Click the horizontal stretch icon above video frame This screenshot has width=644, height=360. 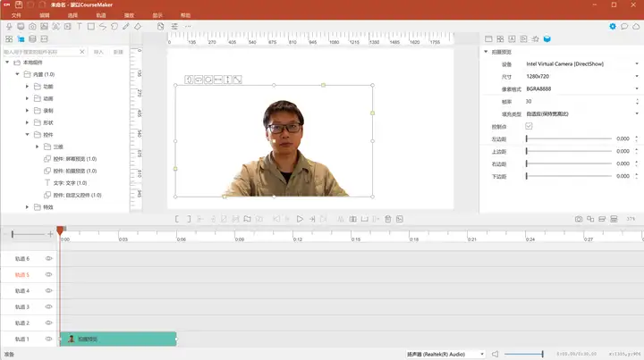[x=218, y=80]
